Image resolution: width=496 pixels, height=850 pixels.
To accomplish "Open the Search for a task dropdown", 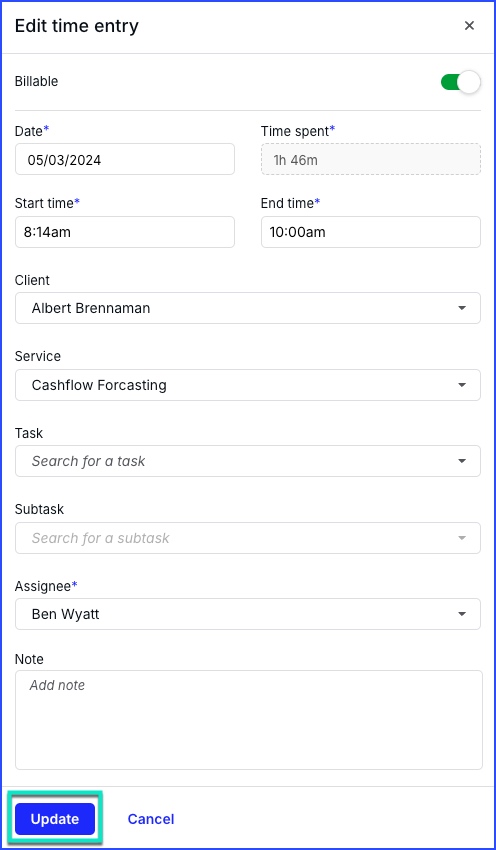I will point(248,461).
